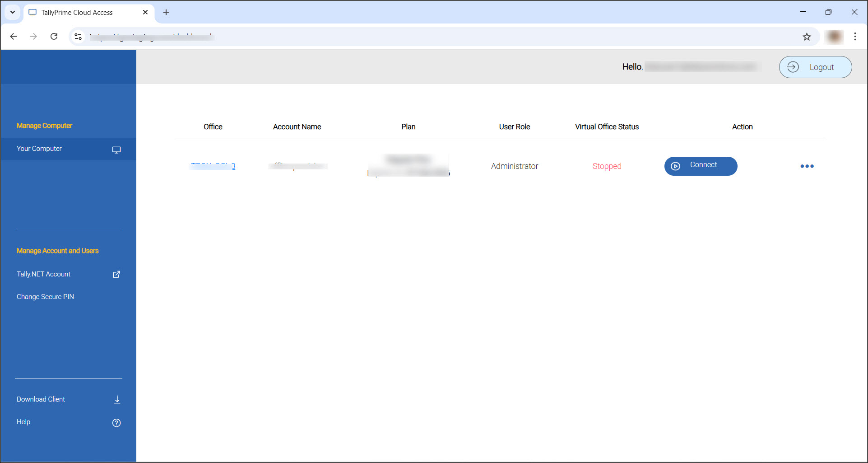Click the Virtual Office Status column header
868x463 pixels.
[x=607, y=127]
